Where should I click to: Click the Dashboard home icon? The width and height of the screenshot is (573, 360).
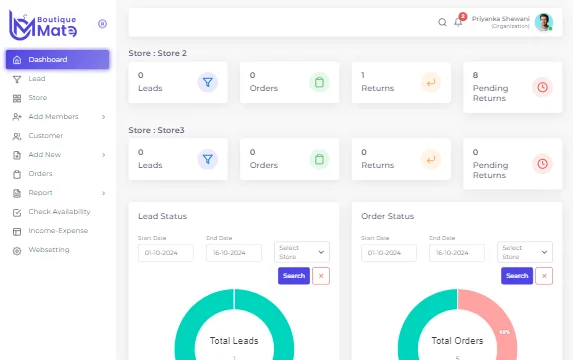point(17,60)
